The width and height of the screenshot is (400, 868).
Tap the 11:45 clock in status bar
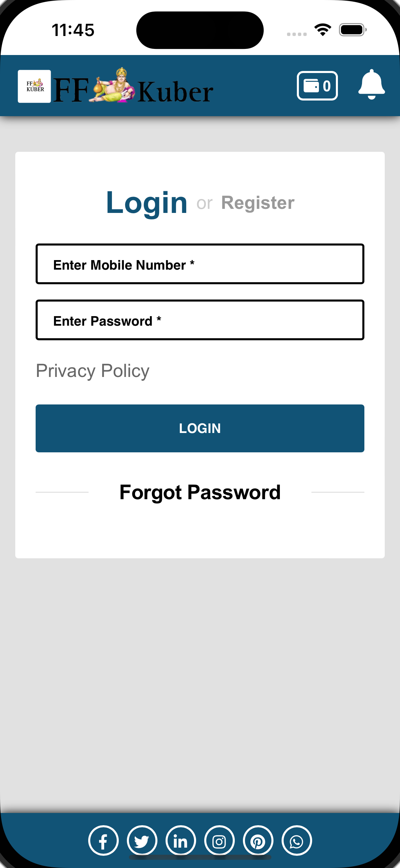click(x=73, y=30)
